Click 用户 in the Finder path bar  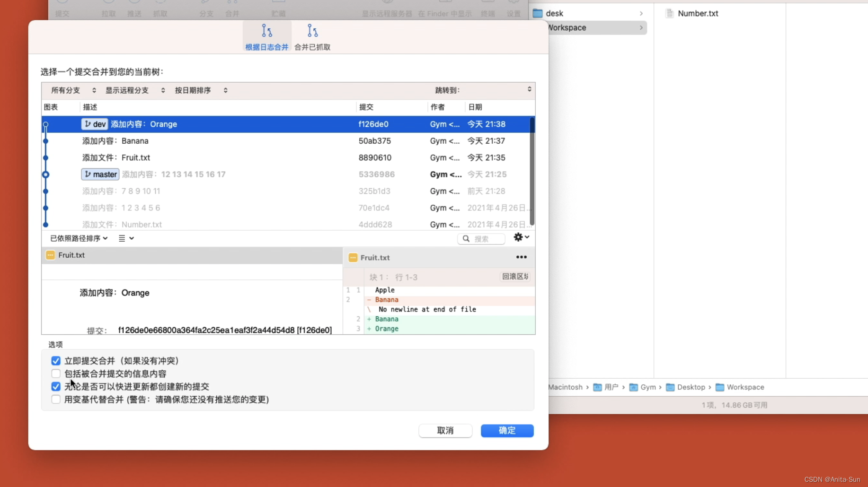[606, 387]
